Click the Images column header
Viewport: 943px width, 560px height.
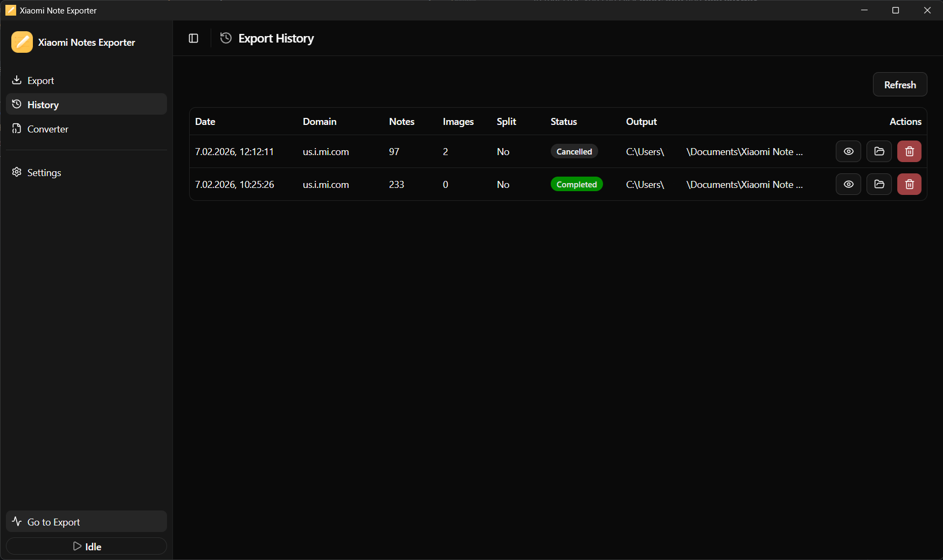[458, 122]
